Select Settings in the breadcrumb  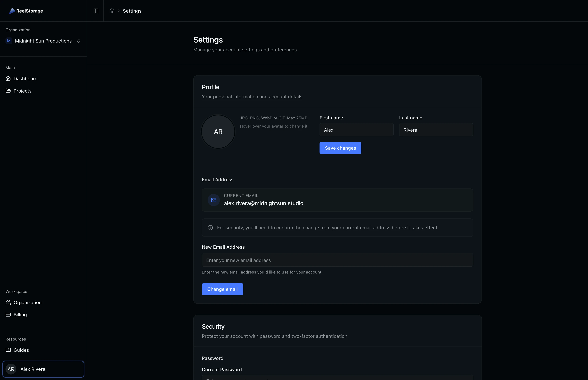[132, 11]
